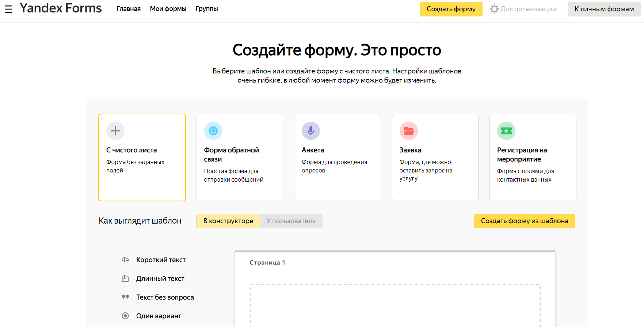
Task: Switch to У пользователя preview tab
Action: pyautogui.click(x=291, y=221)
